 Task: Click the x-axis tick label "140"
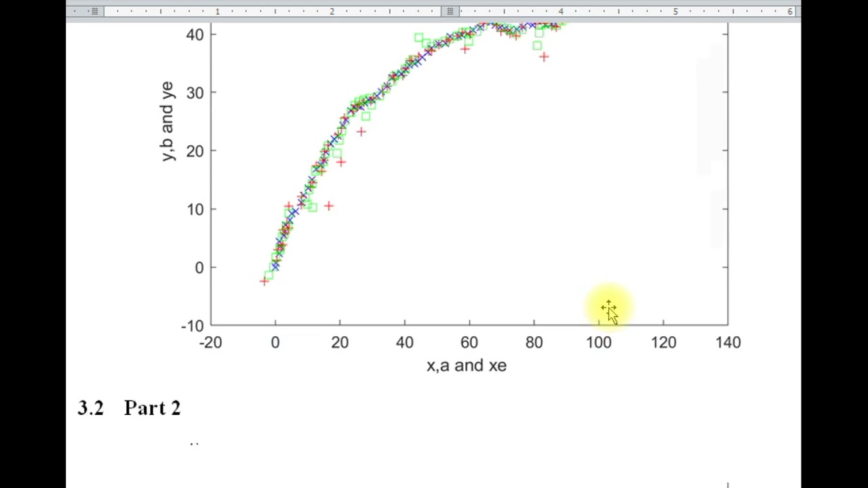[728, 343]
